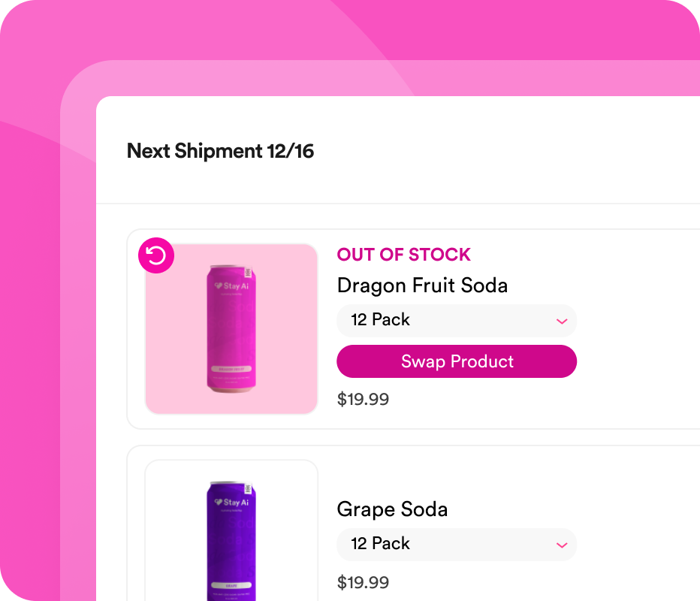Open the Dragon Fruit Soda can thumbnail

pyautogui.click(x=231, y=329)
